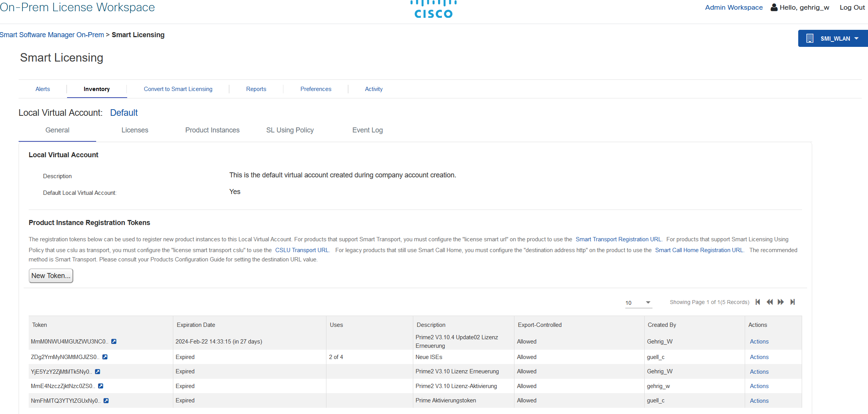Jump to last page of tokens

click(793, 302)
